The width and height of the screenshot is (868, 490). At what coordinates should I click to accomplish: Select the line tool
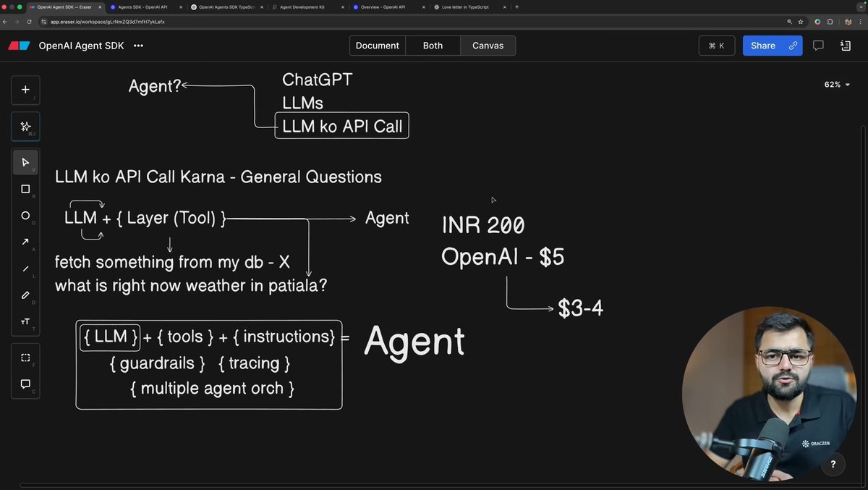[x=25, y=269]
